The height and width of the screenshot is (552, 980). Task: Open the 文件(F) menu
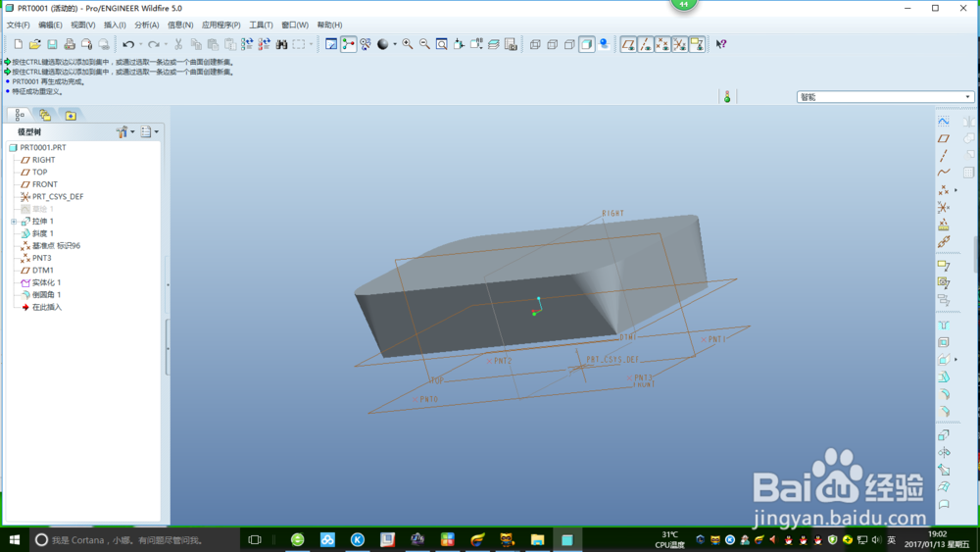18,25
